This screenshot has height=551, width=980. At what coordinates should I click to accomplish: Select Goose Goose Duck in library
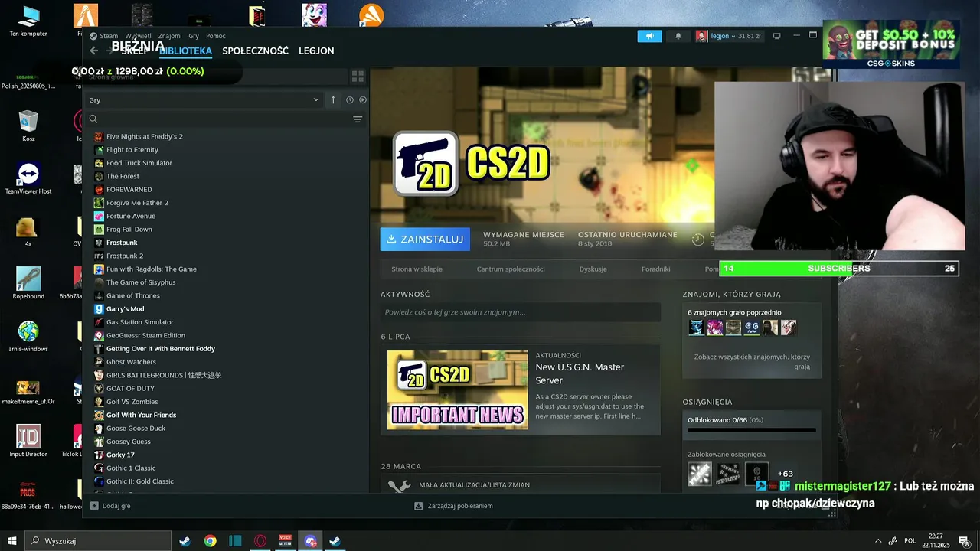[136, 429]
